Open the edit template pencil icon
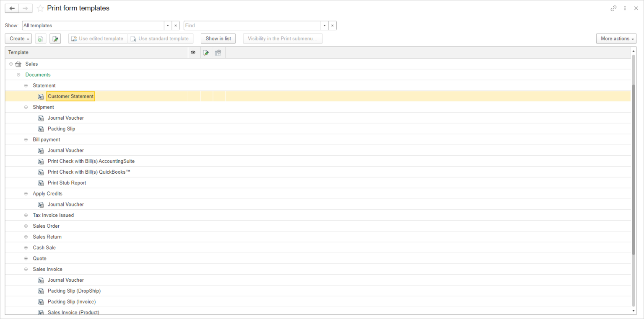Image resolution: width=644 pixels, height=319 pixels. (55, 38)
